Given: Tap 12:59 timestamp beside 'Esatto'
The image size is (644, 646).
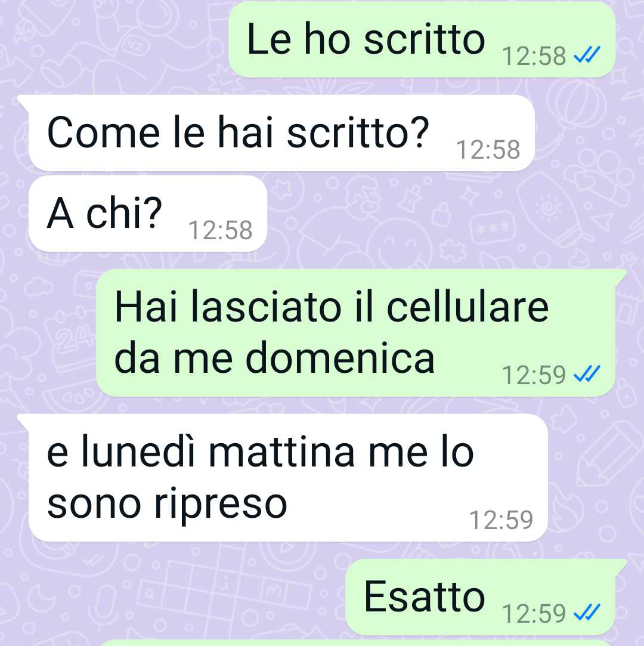Looking at the screenshot, I should coord(534,613).
